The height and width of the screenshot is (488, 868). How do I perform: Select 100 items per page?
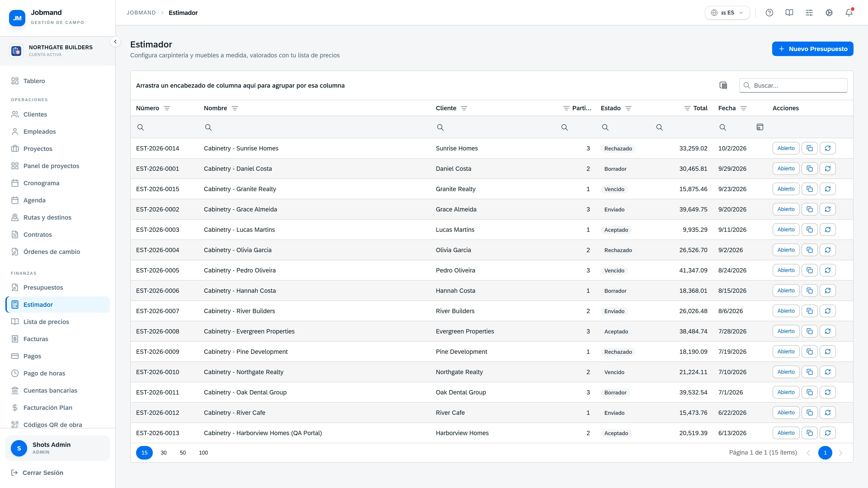coord(203,453)
